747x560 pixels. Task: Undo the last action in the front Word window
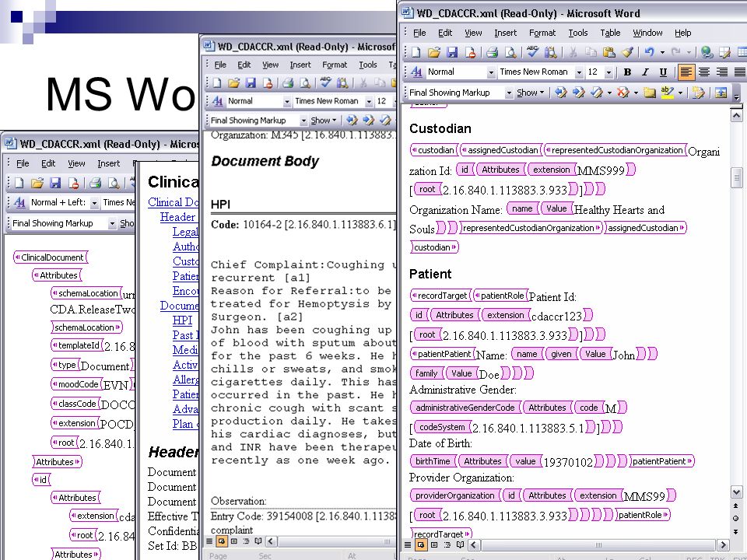coord(649,52)
